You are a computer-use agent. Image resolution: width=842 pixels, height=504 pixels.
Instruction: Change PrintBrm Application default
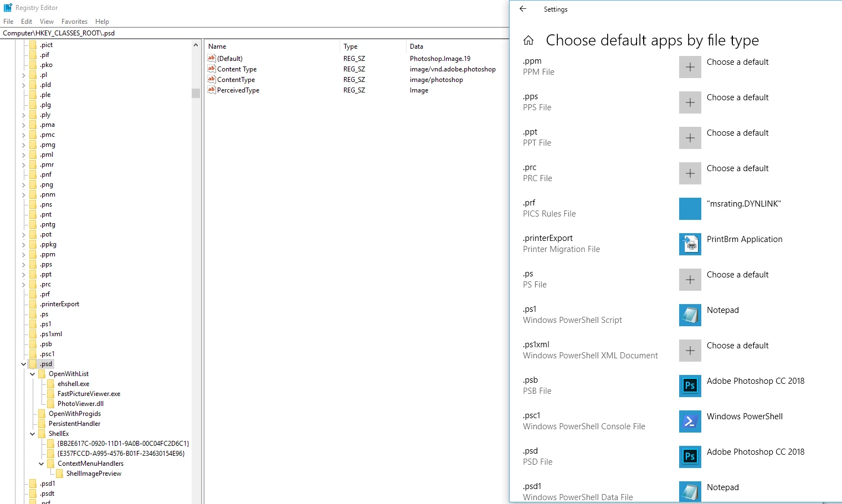pos(745,239)
